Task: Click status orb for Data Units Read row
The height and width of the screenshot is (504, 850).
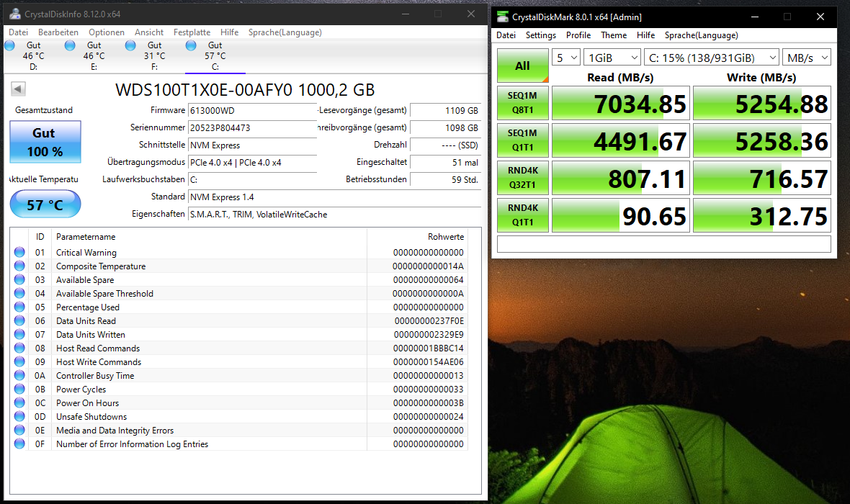Action: 19,320
